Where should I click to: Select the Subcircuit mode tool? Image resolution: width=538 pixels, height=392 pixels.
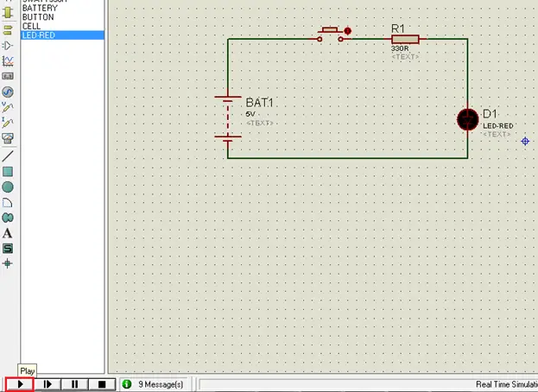[8, 13]
